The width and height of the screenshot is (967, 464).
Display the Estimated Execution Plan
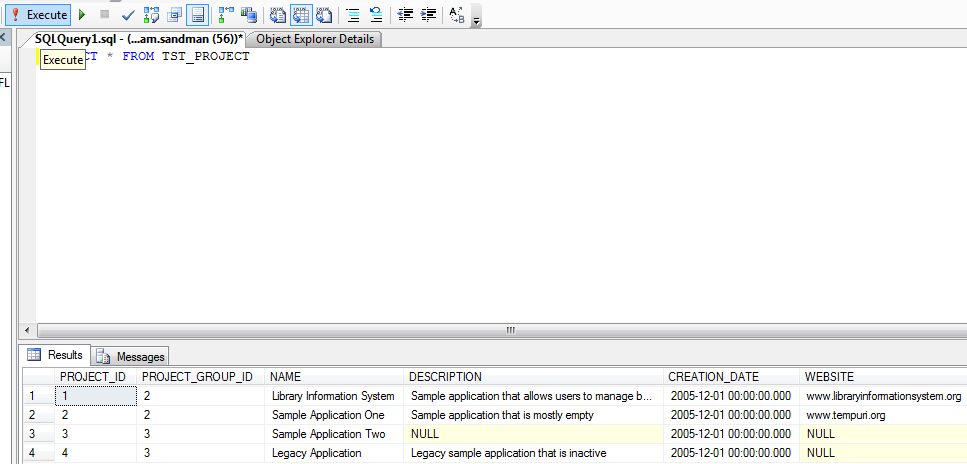[x=151, y=15]
